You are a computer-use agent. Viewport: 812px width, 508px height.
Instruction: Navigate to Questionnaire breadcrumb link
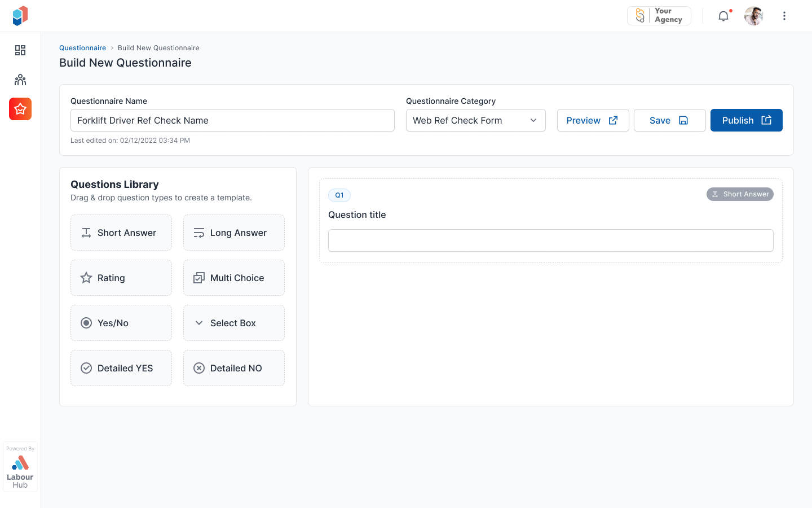click(82, 47)
